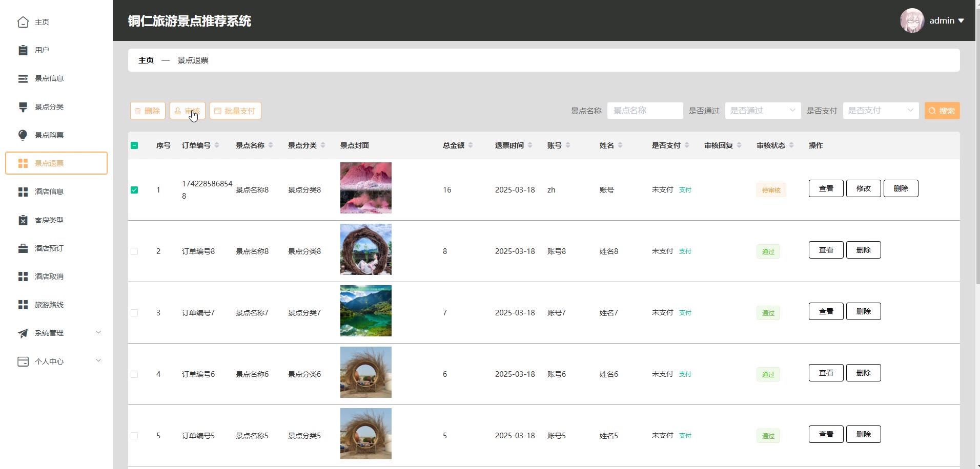
Task: Toggle the select-all checkbox in table header
Action: coord(134,145)
